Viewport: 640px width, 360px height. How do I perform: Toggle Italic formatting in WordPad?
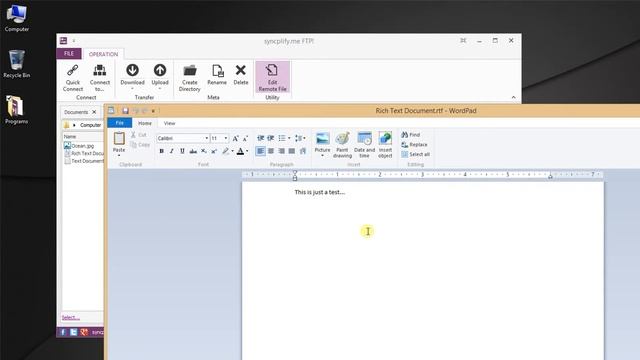(x=172, y=151)
